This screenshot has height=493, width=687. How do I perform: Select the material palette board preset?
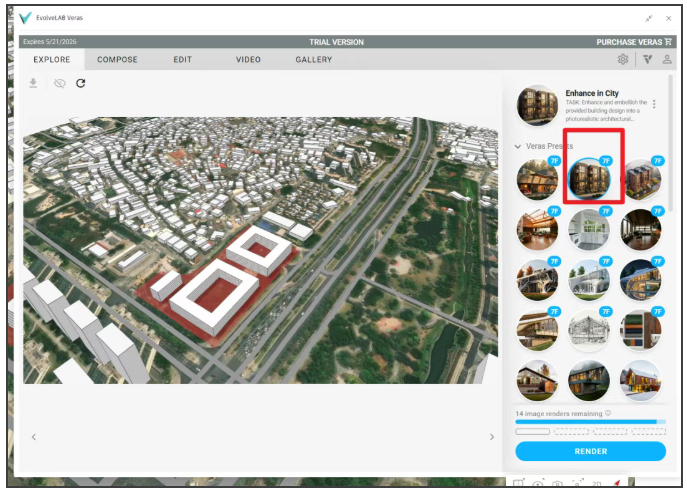point(641,330)
